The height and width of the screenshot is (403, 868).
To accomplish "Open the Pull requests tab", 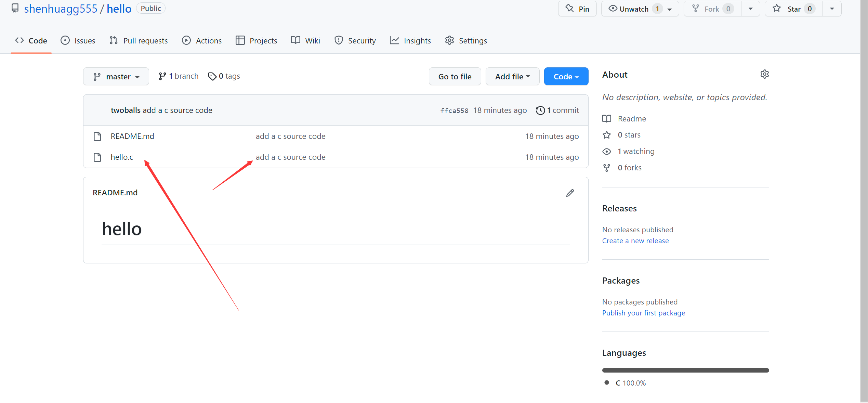I will pyautogui.click(x=139, y=41).
